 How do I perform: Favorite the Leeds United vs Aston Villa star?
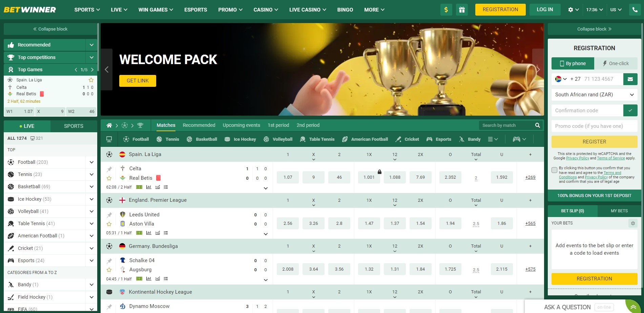(109, 224)
